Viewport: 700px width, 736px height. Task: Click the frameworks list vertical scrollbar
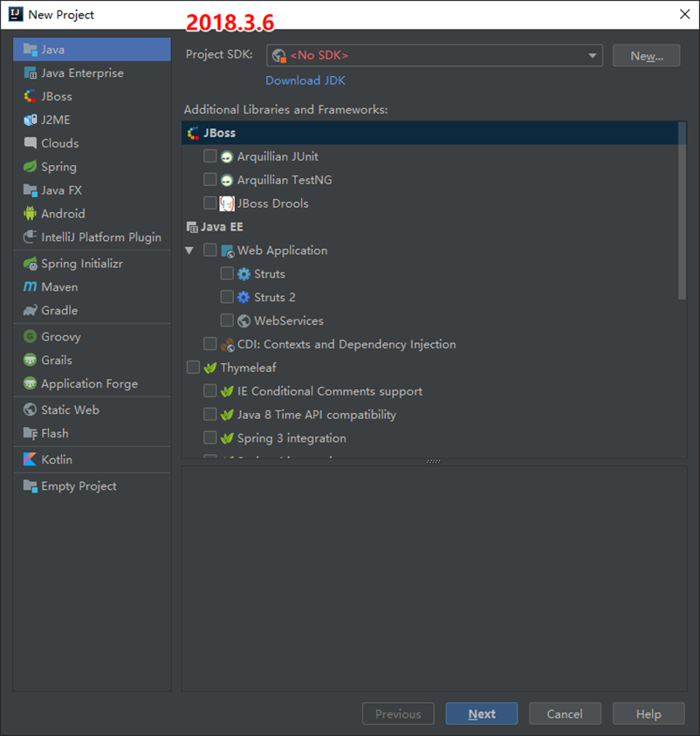pyautogui.click(x=683, y=211)
